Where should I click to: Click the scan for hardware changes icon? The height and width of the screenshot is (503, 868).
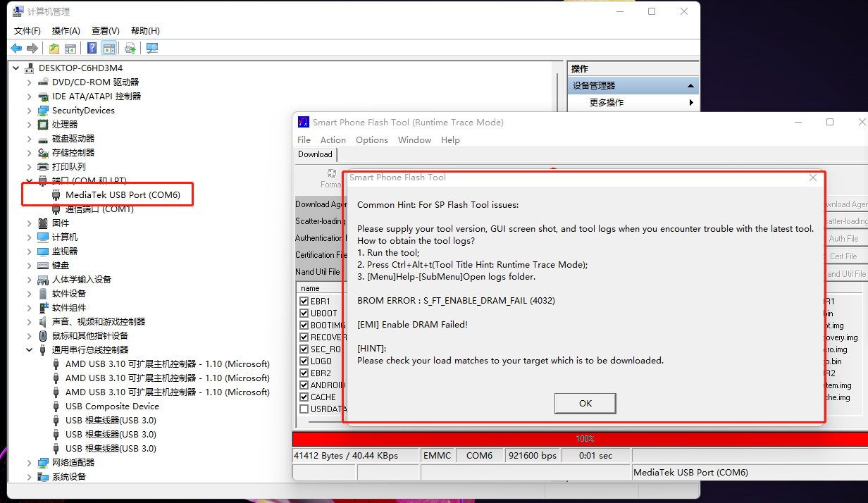(151, 48)
